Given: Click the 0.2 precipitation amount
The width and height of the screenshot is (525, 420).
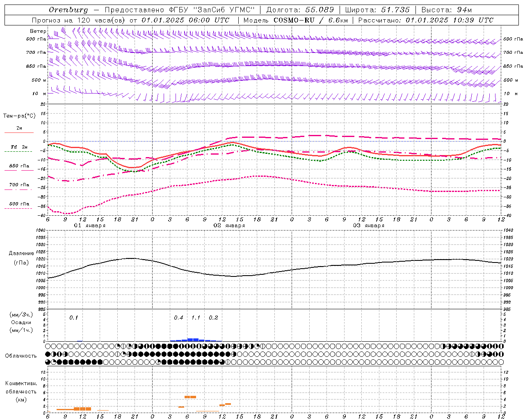Looking at the screenshot, I should (213, 317).
